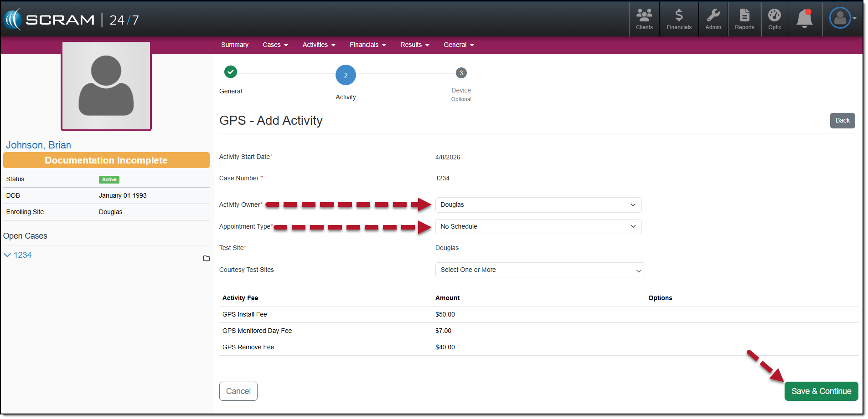This screenshot has height=419, width=868.
Task: Open the Johnson, Brian client link
Action: 39,145
